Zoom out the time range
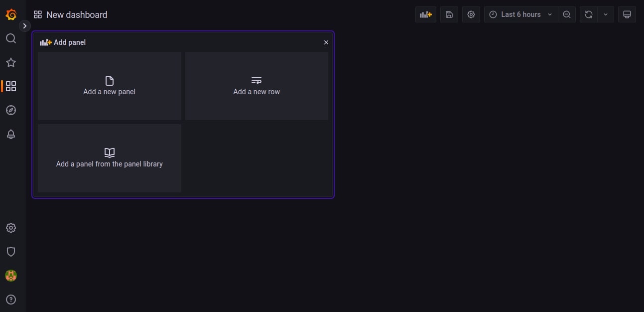The height and width of the screenshot is (312, 644). pyautogui.click(x=567, y=14)
